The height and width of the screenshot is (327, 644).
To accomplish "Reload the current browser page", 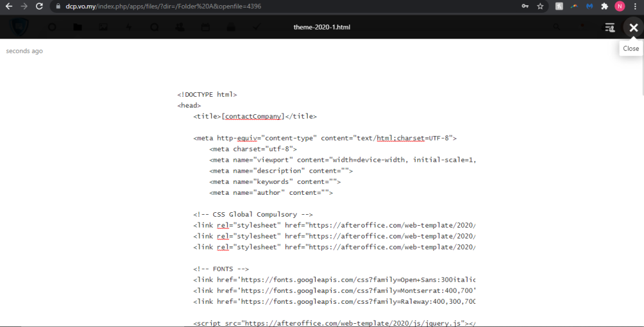I will [39, 6].
